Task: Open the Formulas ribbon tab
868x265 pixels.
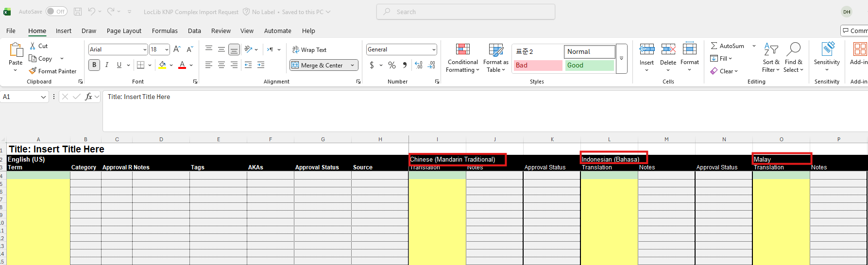Action: [x=165, y=31]
